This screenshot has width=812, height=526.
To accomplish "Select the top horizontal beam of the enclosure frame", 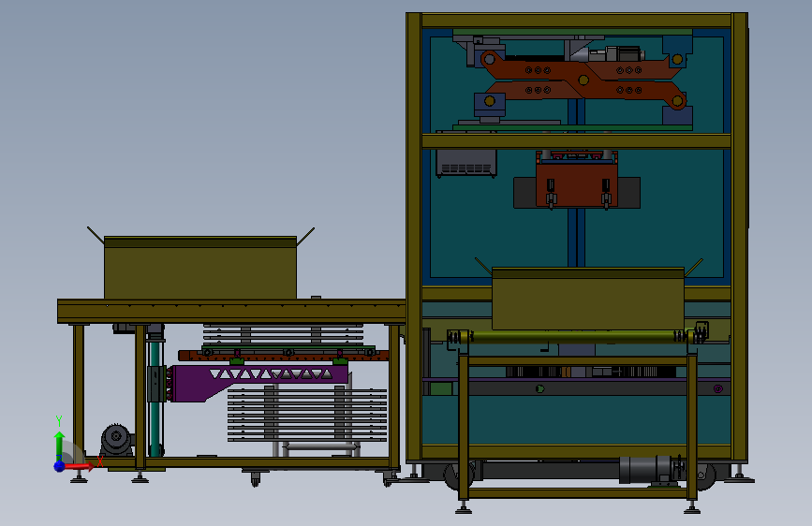I will point(576,21).
